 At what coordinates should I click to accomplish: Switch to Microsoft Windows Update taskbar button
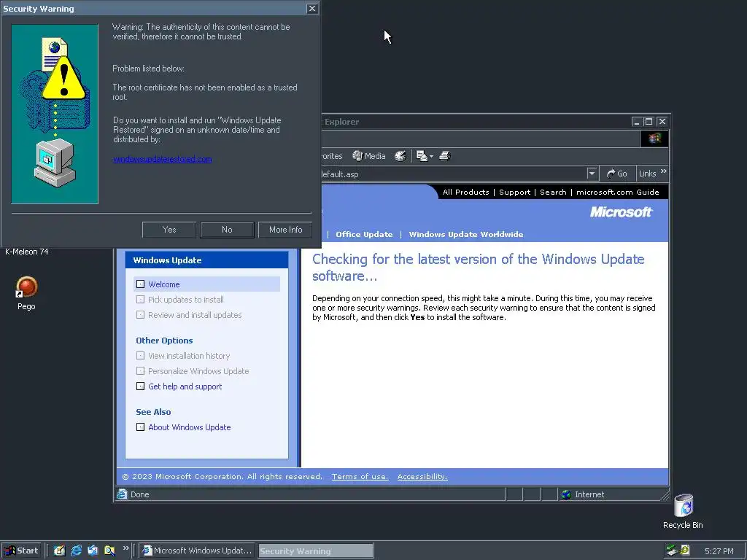click(197, 551)
